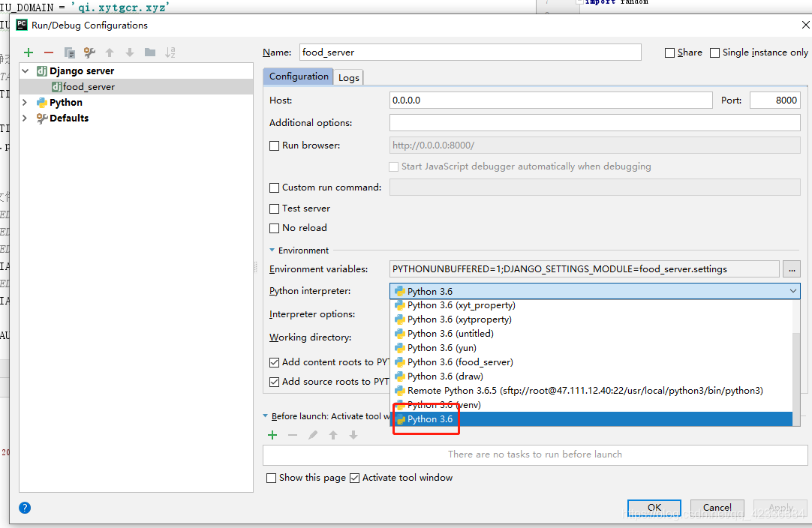Viewport: 812px width, 528px height.
Task: Select Python group label in tree
Action: pyautogui.click(x=66, y=103)
